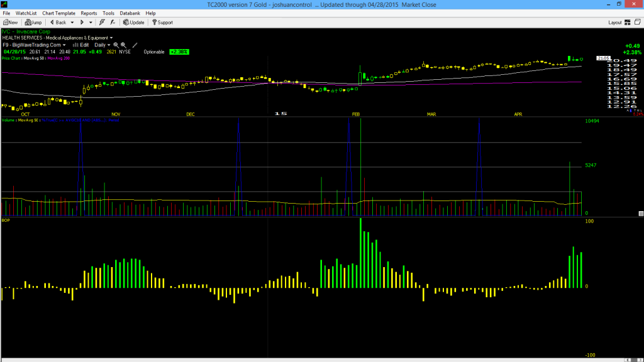This screenshot has width=644, height=362.
Task: Open the Layout grid icon
Action: coord(628,23)
